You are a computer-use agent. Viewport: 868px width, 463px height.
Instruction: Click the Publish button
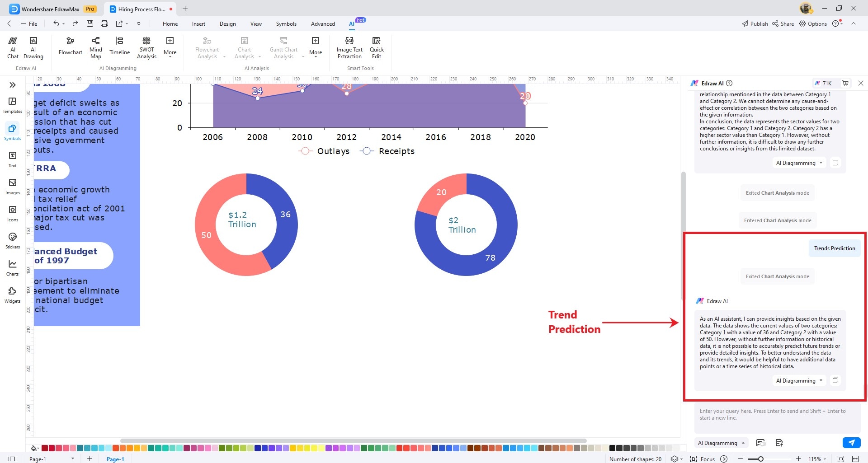pos(755,23)
